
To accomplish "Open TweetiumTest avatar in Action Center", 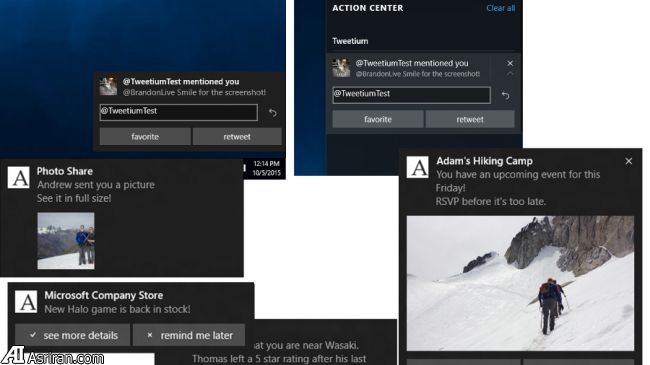I will [341, 68].
